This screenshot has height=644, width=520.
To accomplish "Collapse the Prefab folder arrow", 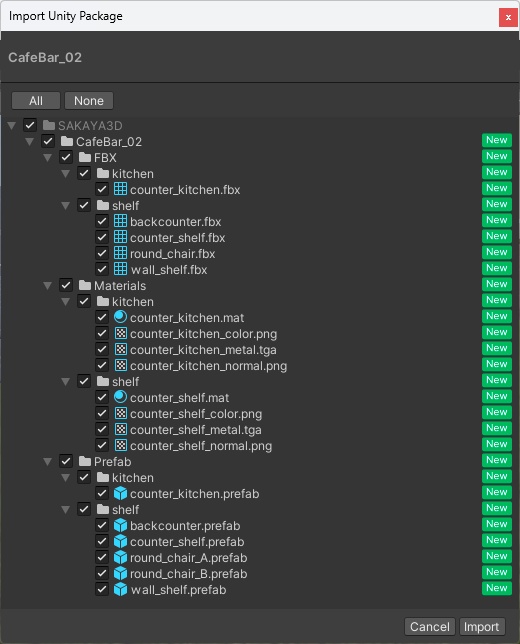I will click(48, 461).
